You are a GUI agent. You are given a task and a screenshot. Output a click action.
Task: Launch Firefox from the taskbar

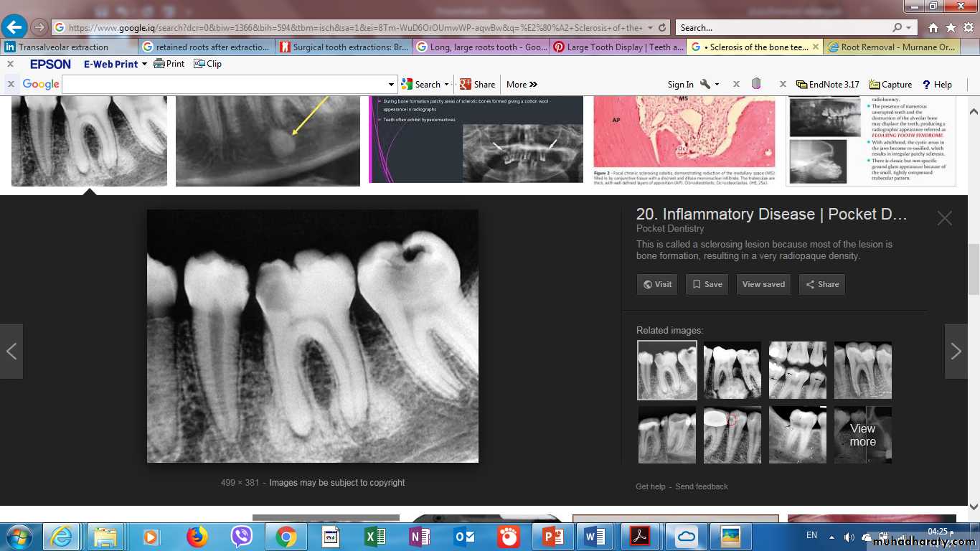coord(196,537)
